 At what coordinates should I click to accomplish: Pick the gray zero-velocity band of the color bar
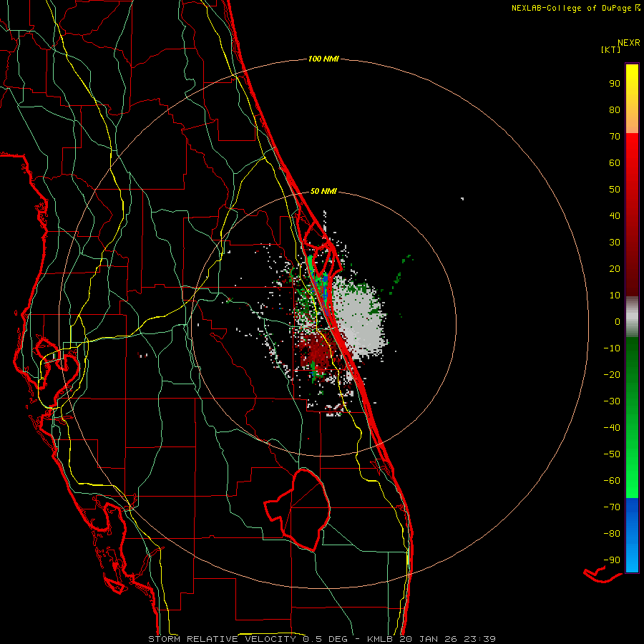pyautogui.click(x=632, y=317)
